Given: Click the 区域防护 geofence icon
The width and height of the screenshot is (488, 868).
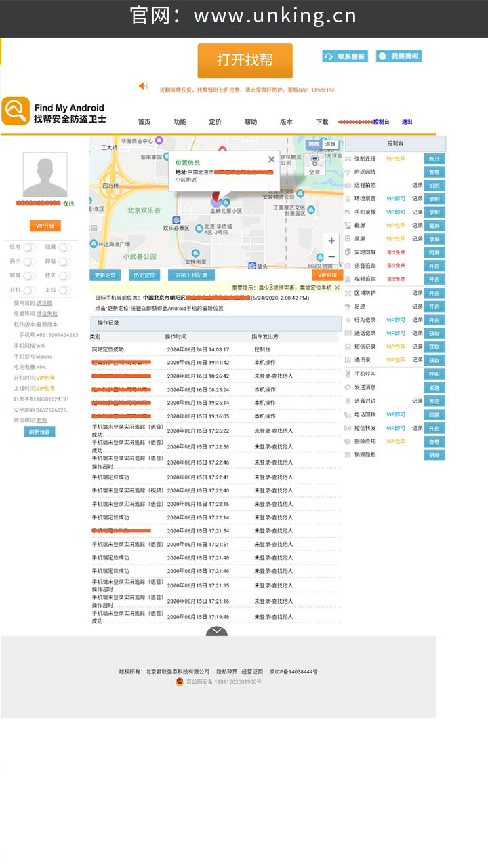Looking at the screenshot, I should point(348,293).
